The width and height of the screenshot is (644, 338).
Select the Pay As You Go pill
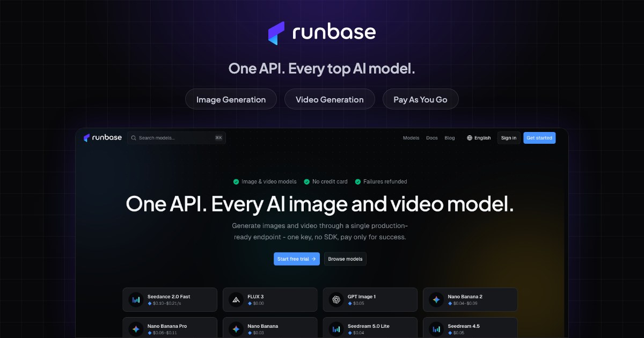coord(420,99)
